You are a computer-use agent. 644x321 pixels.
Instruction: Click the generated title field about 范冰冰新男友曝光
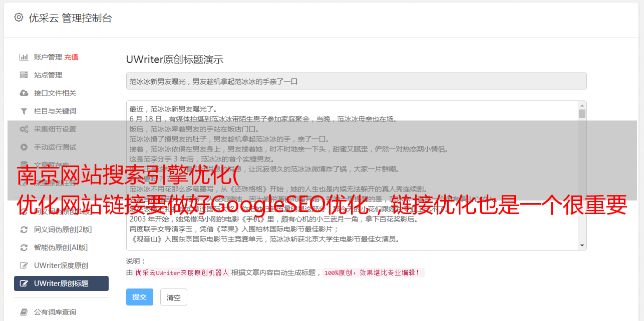[356, 81]
